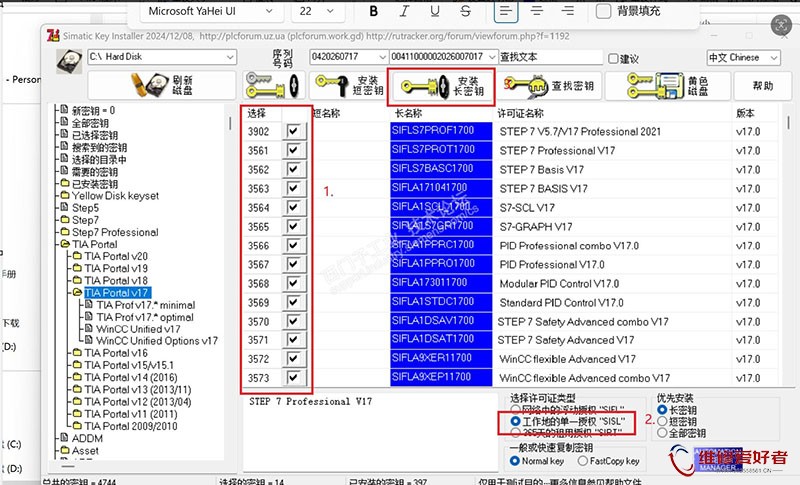Select the SISL single license radio button
This screenshot has height=485, width=800.
(x=515, y=421)
